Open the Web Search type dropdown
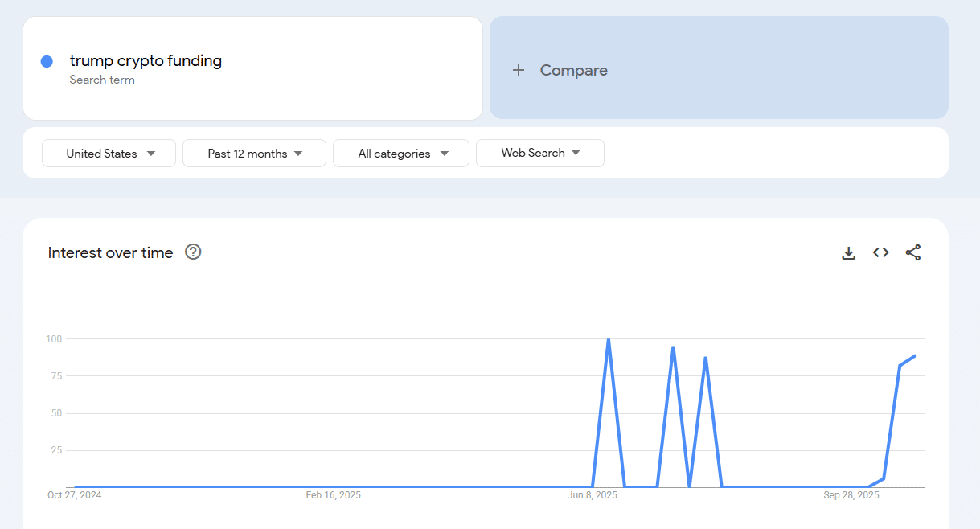The width and height of the screenshot is (980, 529). click(x=539, y=153)
